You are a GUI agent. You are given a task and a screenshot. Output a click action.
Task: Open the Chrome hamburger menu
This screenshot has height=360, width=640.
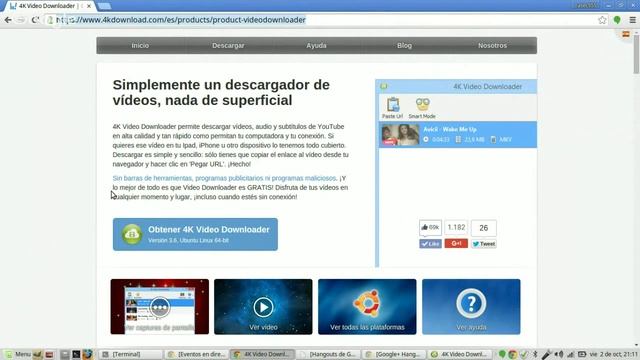point(633,20)
